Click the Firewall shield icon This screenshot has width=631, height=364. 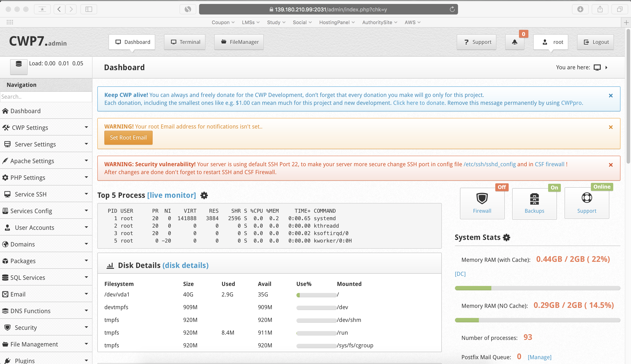[x=482, y=198]
